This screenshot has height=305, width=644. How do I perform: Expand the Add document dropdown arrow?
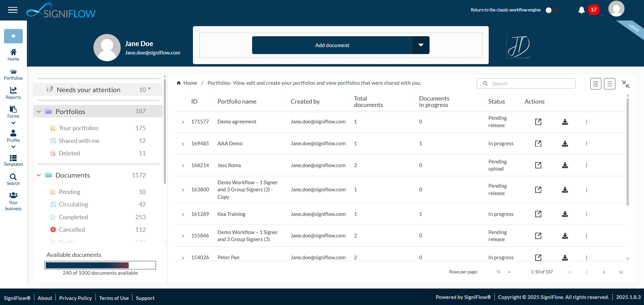[x=421, y=45]
